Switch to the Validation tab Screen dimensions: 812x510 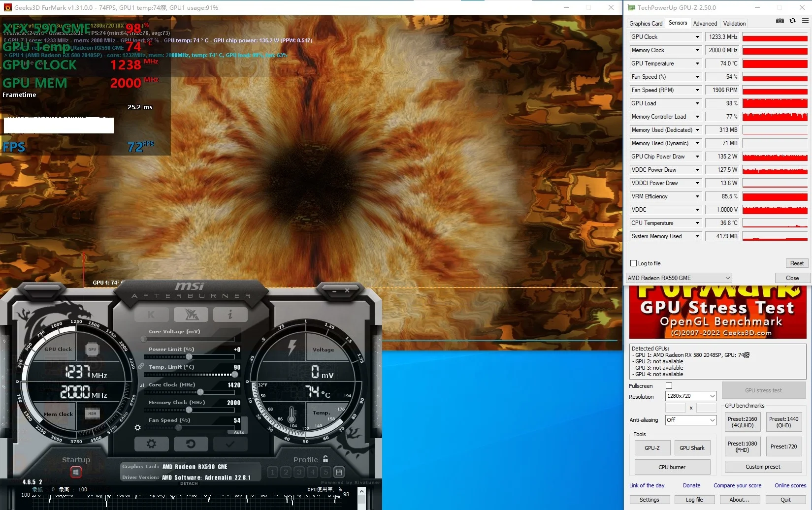pyautogui.click(x=734, y=23)
